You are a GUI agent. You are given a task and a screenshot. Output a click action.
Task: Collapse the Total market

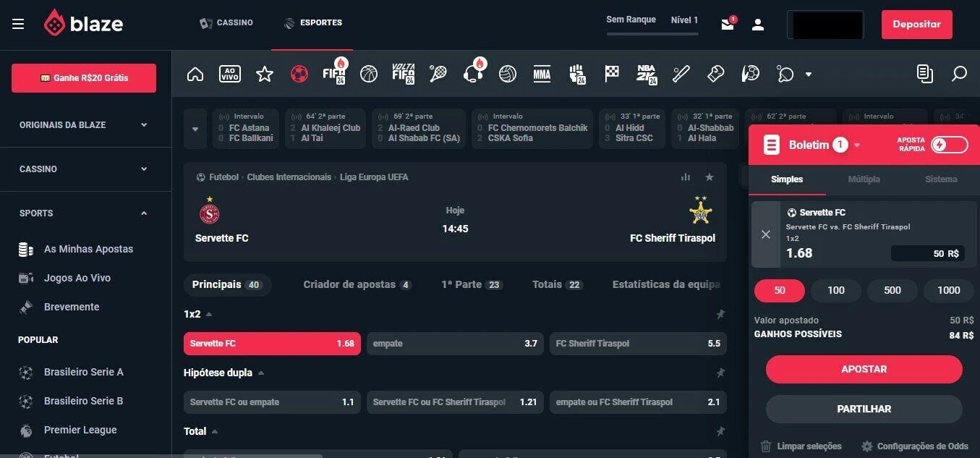(x=214, y=431)
